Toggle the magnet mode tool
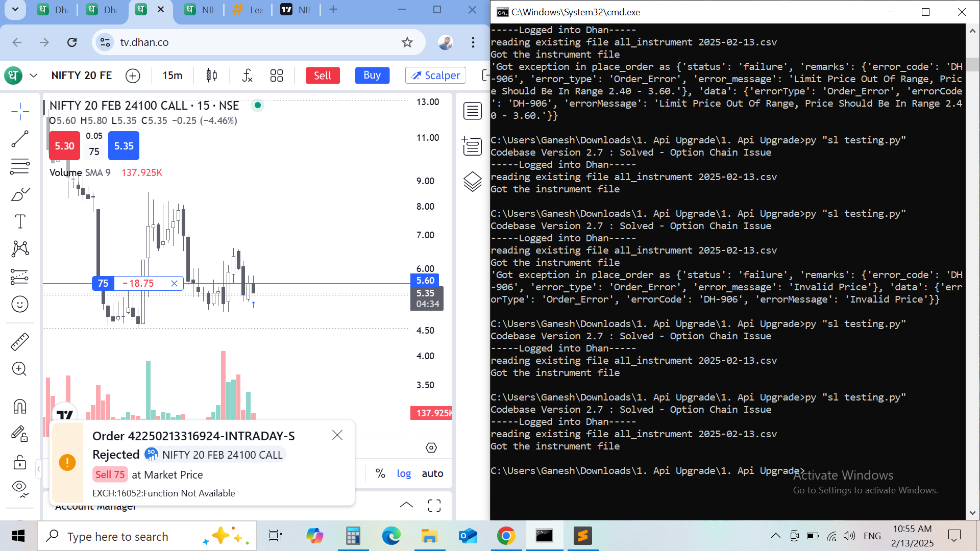 tap(20, 407)
